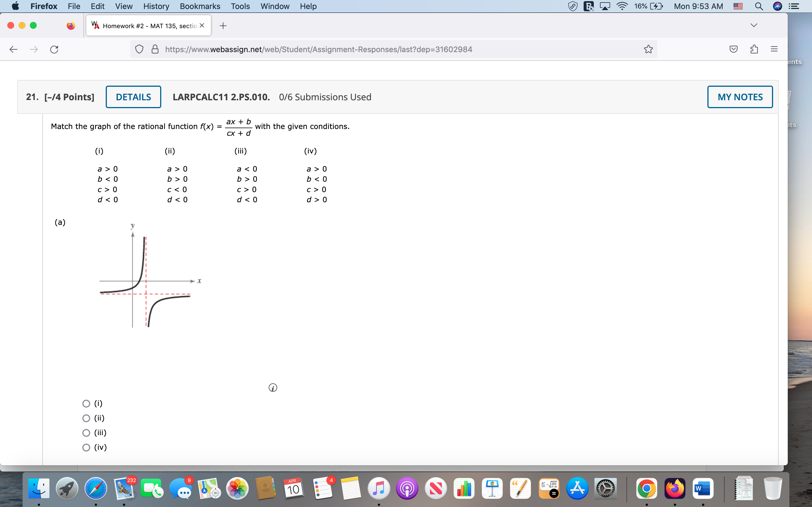
Task: Open the App Store
Action: 578,489
